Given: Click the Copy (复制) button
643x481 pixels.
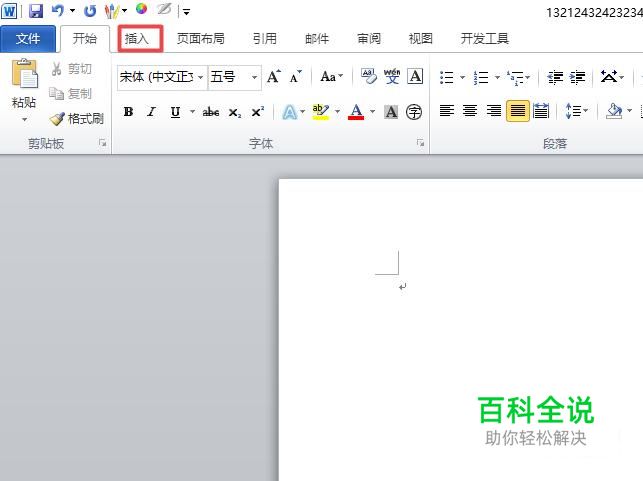Looking at the screenshot, I should (x=71, y=94).
